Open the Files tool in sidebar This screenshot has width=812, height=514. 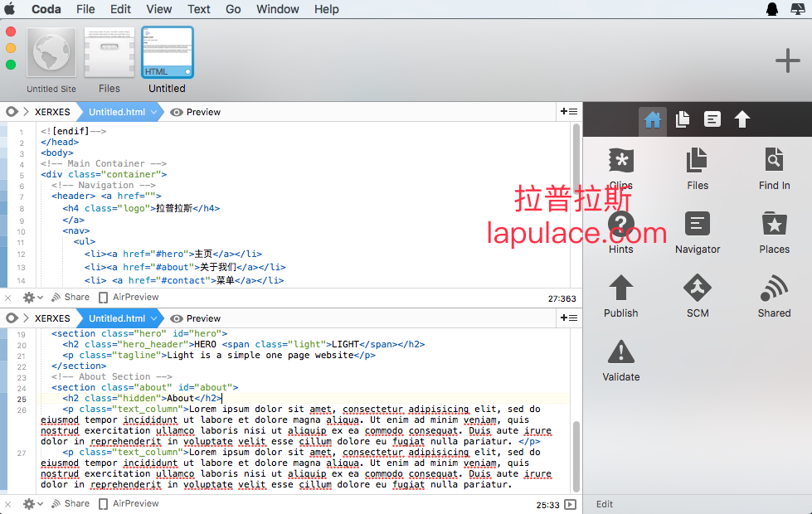tap(697, 167)
